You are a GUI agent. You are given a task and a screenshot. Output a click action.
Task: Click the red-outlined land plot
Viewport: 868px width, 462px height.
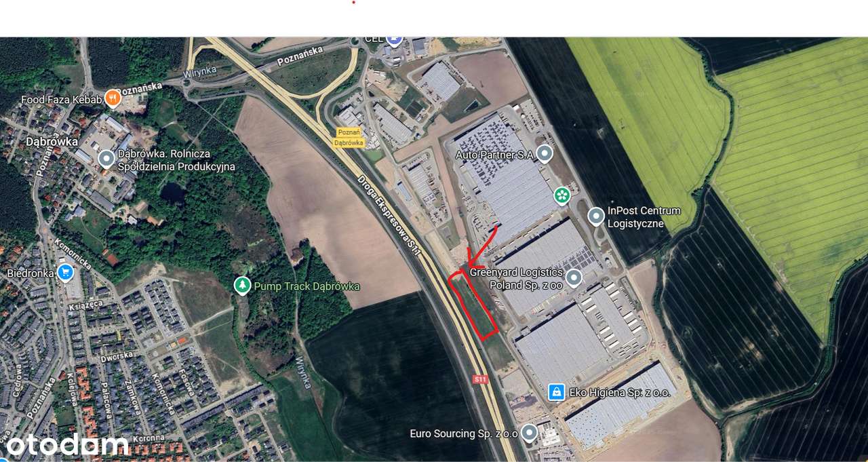473,304
